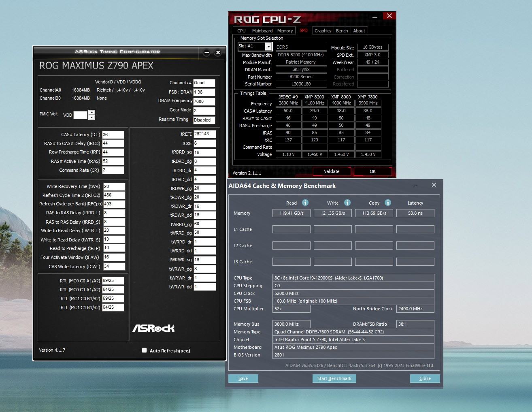Click the PMIC VDD voltage field

[80, 115]
